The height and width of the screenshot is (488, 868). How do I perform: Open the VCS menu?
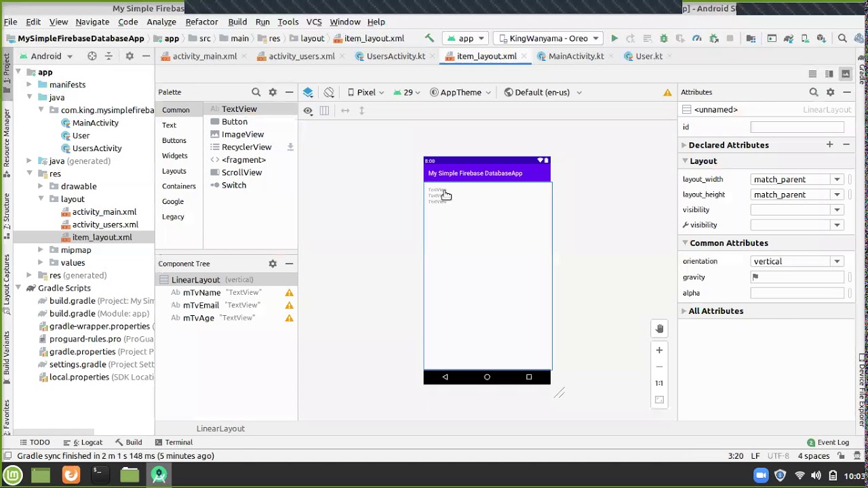(x=314, y=22)
